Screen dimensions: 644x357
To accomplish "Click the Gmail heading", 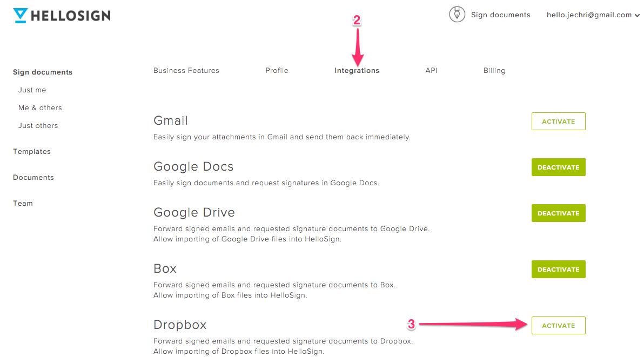I will pos(170,120).
